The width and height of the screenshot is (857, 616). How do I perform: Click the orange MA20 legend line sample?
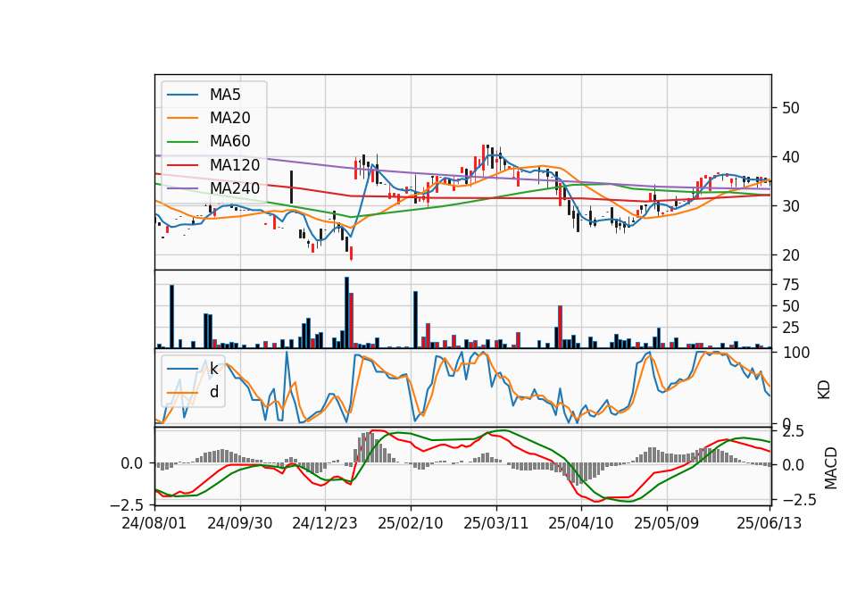click(182, 118)
